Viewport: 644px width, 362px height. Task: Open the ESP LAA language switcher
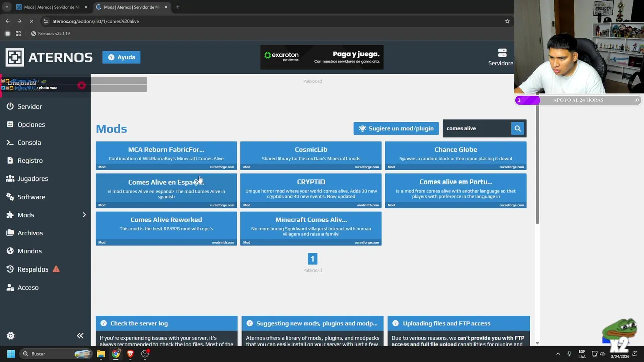click(x=582, y=354)
